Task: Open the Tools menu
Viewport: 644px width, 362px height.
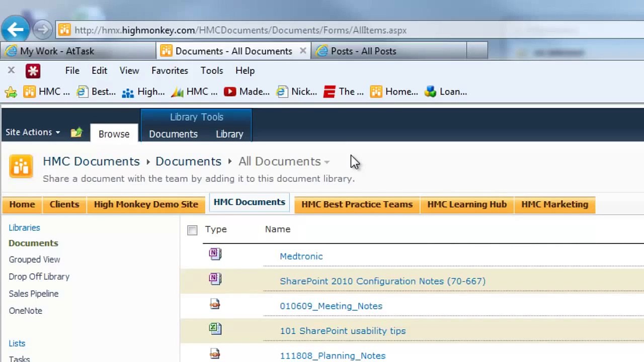Action: coord(212,71)
